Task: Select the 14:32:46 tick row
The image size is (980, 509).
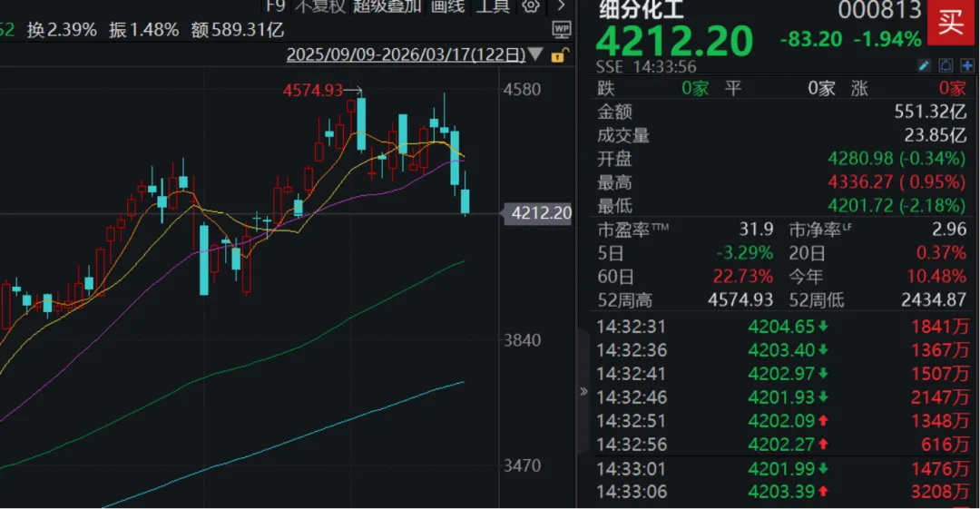Action: (x=782, y=397)
